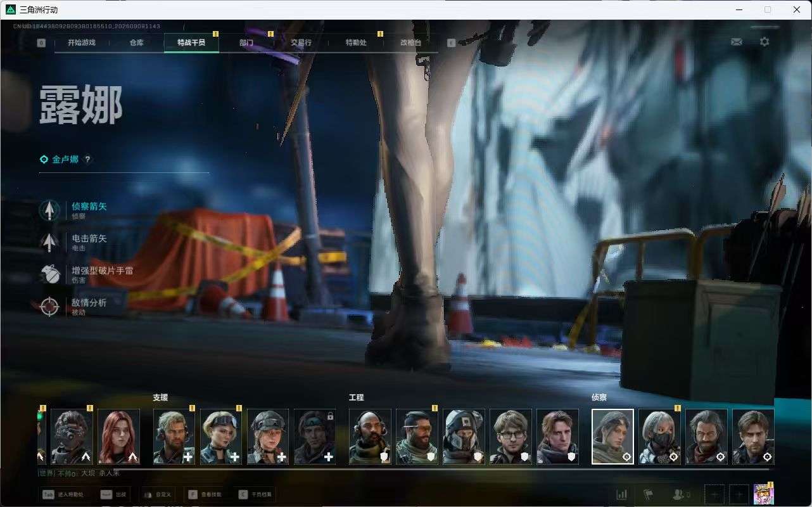
Task: Click the 金卢娜 operator name label
Action: 65,160
